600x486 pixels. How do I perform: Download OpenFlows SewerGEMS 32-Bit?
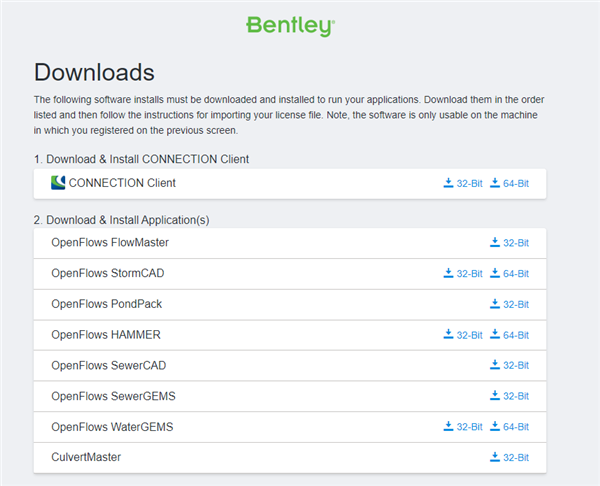coord(509,396)
